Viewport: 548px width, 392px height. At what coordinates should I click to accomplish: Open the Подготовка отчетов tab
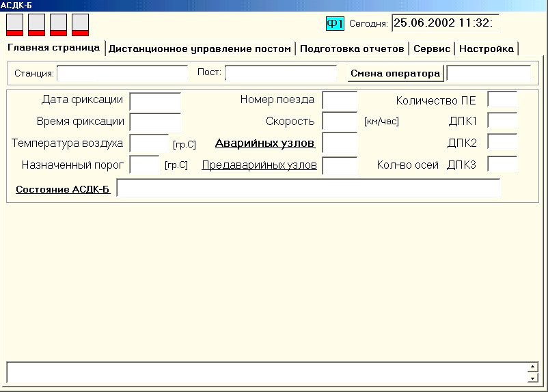tap(352, 48)
